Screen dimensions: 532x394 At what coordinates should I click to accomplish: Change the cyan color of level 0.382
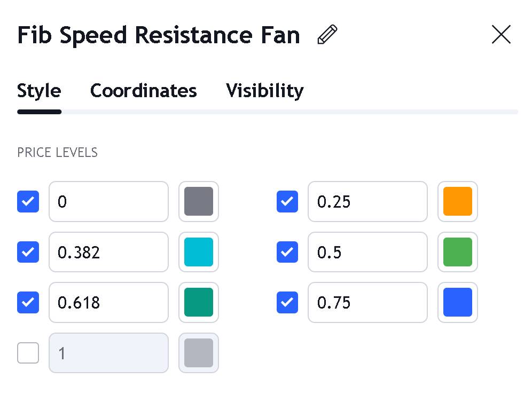(199, 252)
